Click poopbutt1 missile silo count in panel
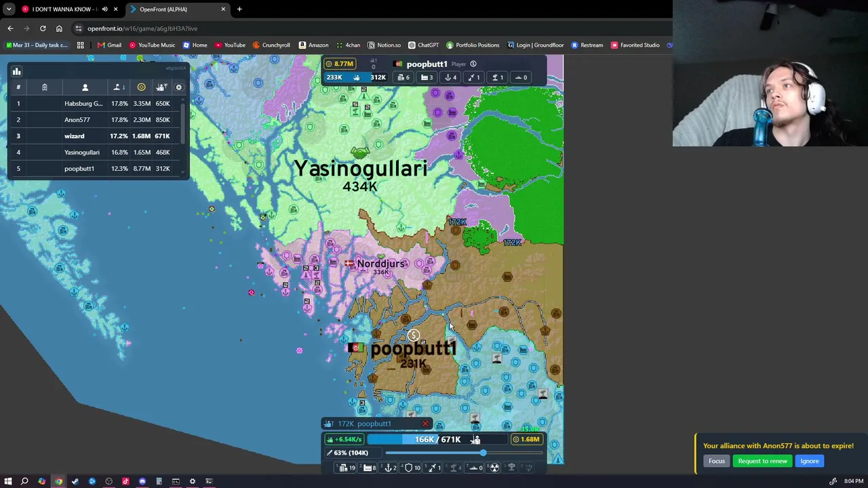The height and width of the screenshot is (488, 868). 473,77
